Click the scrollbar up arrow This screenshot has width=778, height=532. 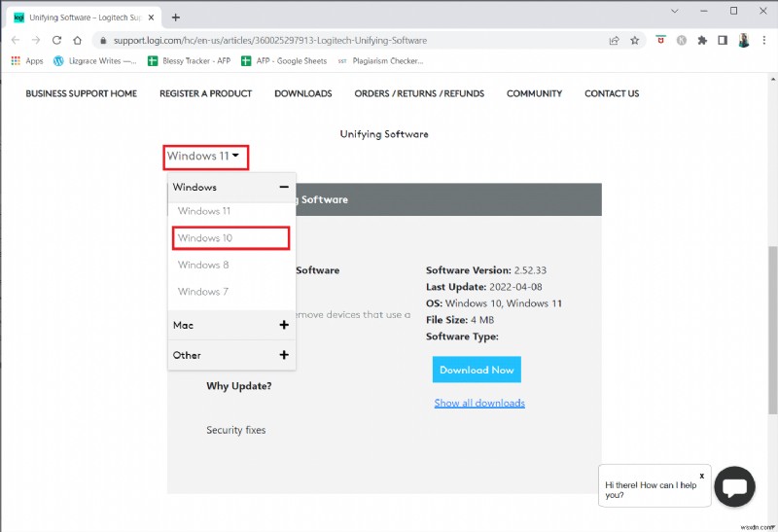(773, 79)
